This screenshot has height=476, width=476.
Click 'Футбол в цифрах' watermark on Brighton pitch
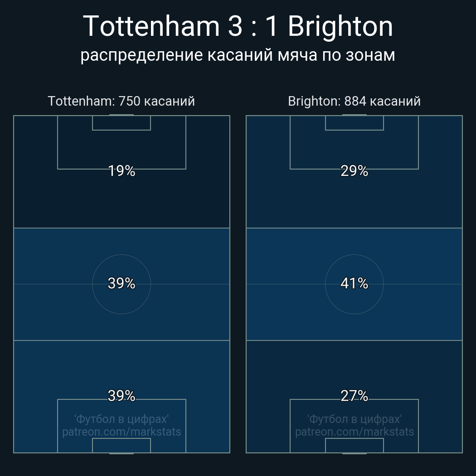355,419
